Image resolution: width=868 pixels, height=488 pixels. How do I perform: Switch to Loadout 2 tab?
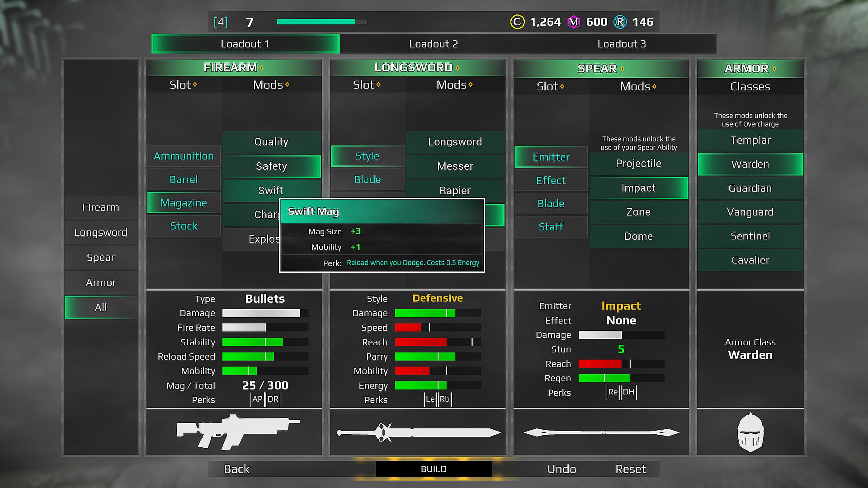point(433,44)
